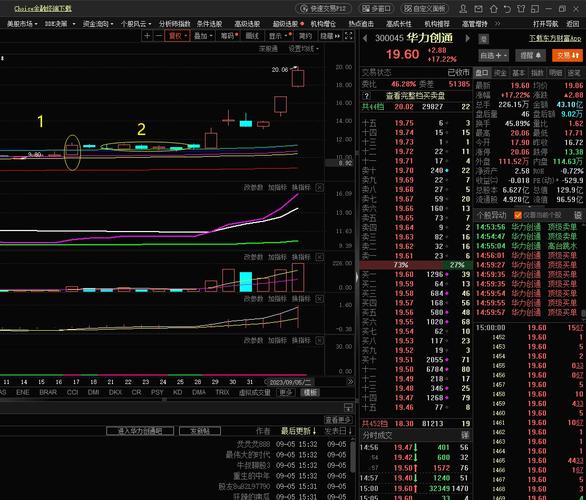Toggle fullscreen chart icon
Screen dimensions: 586x500
click(348, 36)
